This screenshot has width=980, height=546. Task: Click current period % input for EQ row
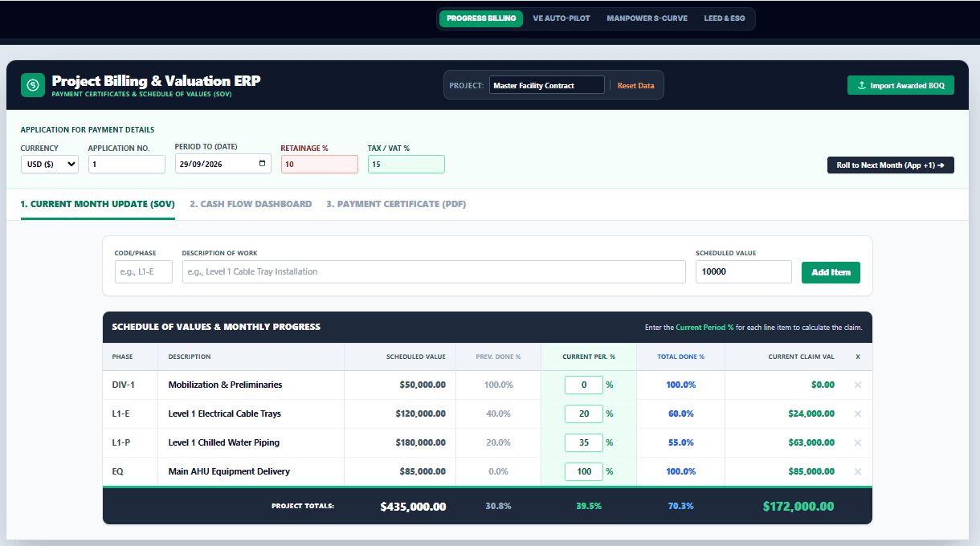(x=584, y=471)
